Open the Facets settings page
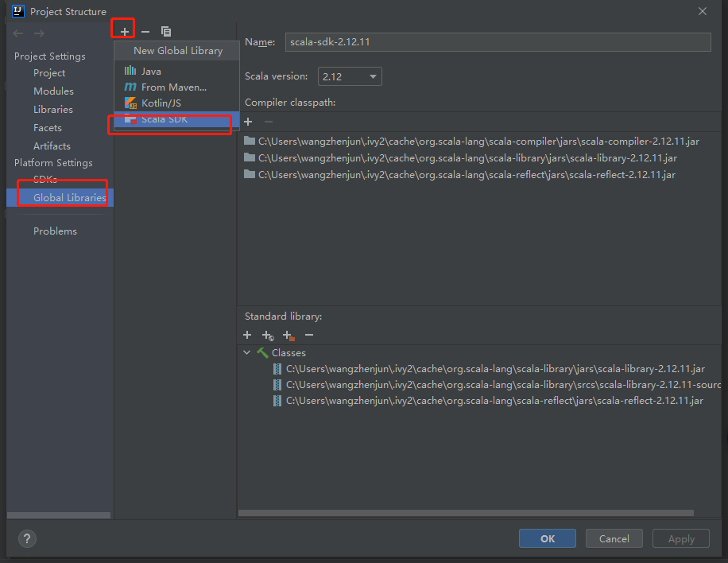728x563 pixels. coord(48,128)
